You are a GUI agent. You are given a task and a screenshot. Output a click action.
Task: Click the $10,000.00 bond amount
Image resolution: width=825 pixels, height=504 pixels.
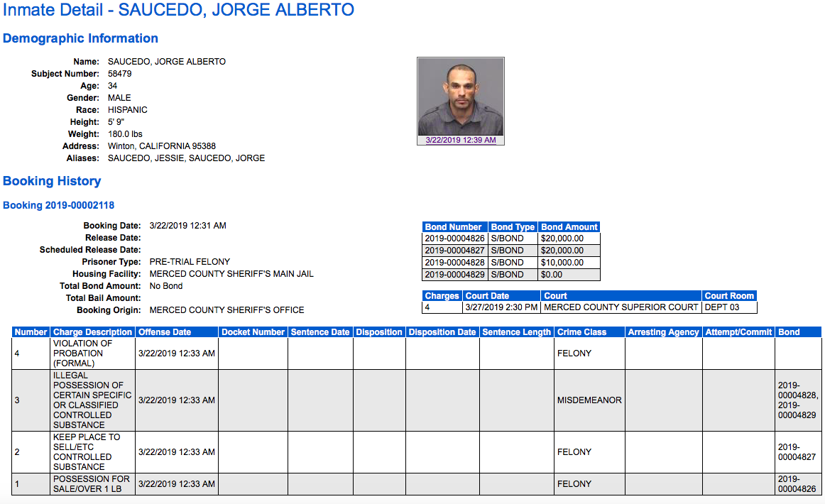[569, 263]
